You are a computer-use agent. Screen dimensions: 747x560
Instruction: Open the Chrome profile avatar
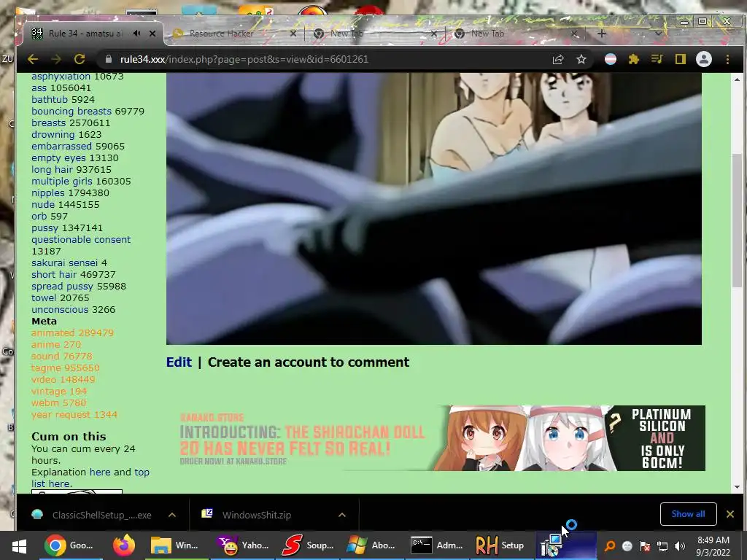tap(704, 59)
